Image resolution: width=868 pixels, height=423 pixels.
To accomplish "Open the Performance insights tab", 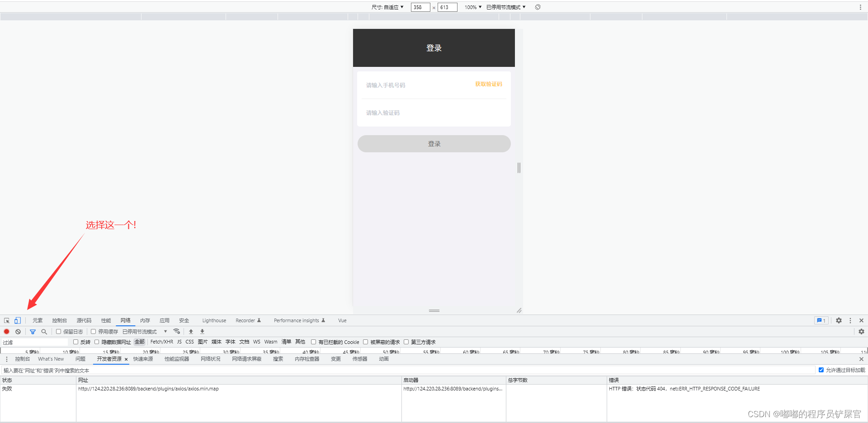I will (299, 320).
